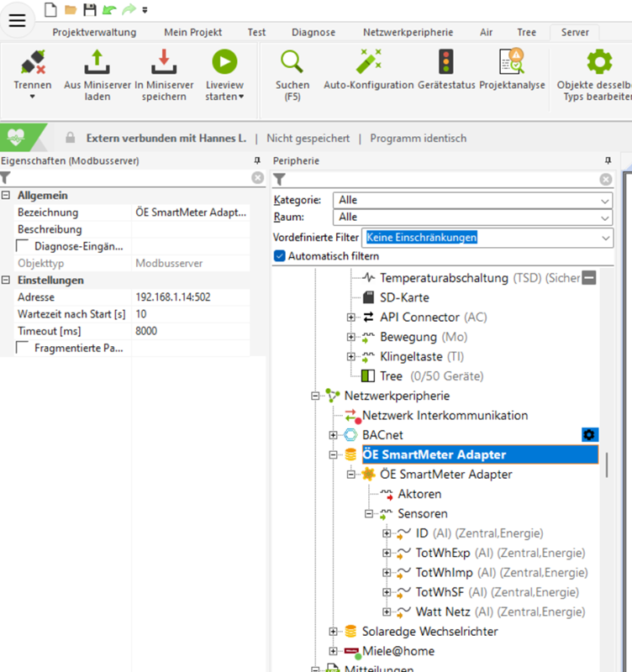Click gear icon beside BACnet
This screenshot has height=672, width=632.
(589, 434)
